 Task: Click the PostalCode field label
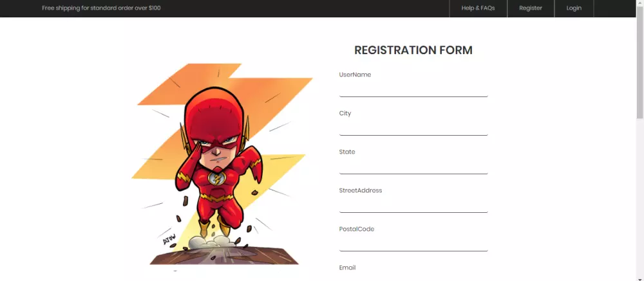[357, 229]
